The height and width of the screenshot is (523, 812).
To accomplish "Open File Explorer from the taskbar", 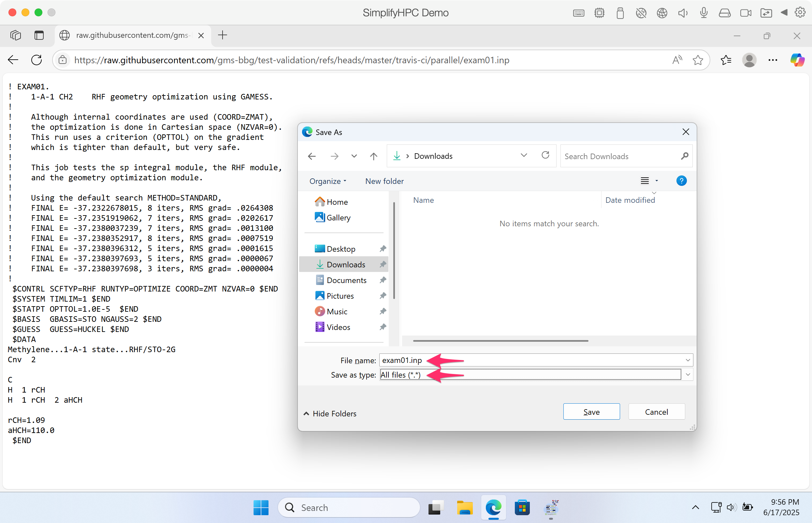I will point(465,508).
